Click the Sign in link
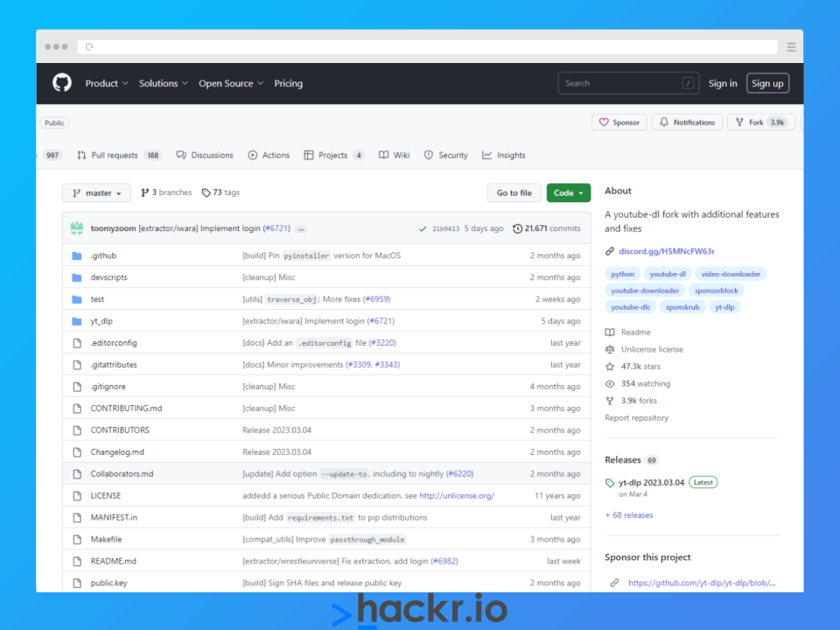Image resolution: width=840 pixels, height=630 pixels. click(723, 84)
